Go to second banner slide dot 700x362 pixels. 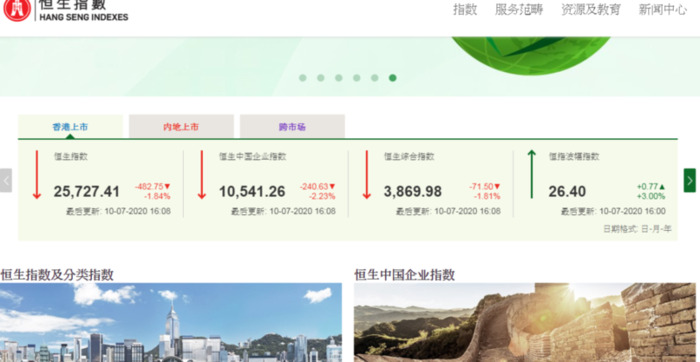click(321, 78)
